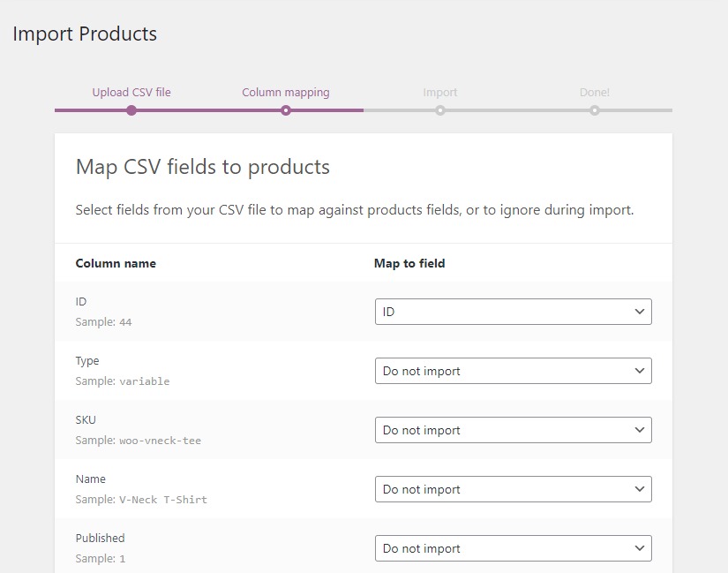
Task: Click the Column mapping step circle marker
Action: [x=286, y=110]
